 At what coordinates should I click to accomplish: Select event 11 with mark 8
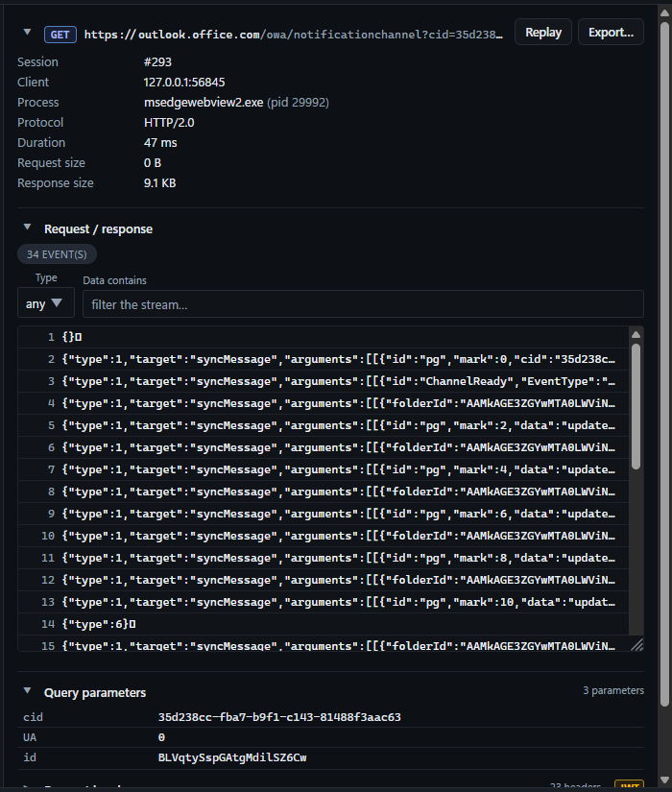click(324, 558)
